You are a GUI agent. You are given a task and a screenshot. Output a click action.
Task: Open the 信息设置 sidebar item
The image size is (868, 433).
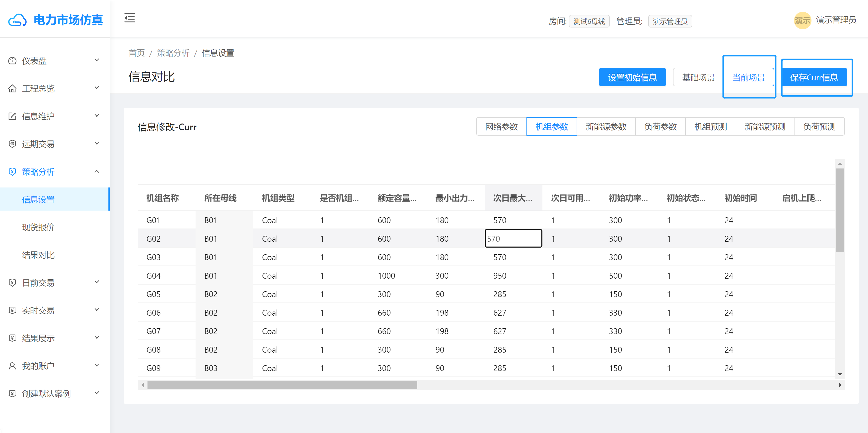tap(55, 199)
